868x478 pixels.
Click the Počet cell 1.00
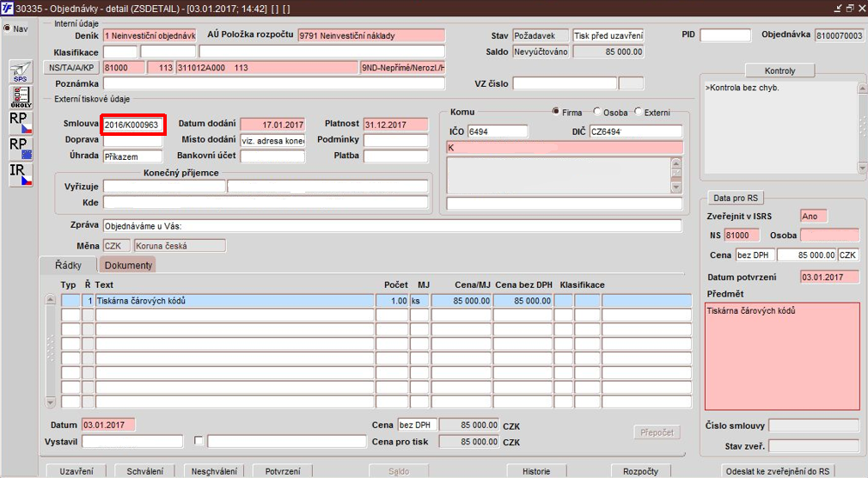coord(392,301)
